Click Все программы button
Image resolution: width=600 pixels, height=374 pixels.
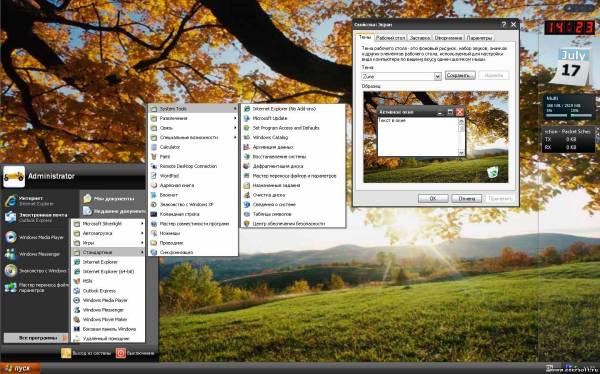click(x=36, y=338)
